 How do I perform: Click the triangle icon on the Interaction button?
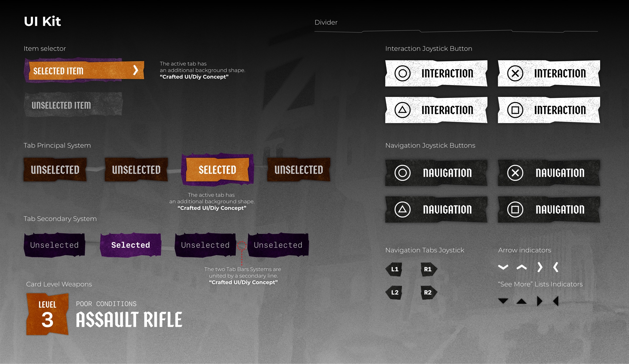pos(402,110)
